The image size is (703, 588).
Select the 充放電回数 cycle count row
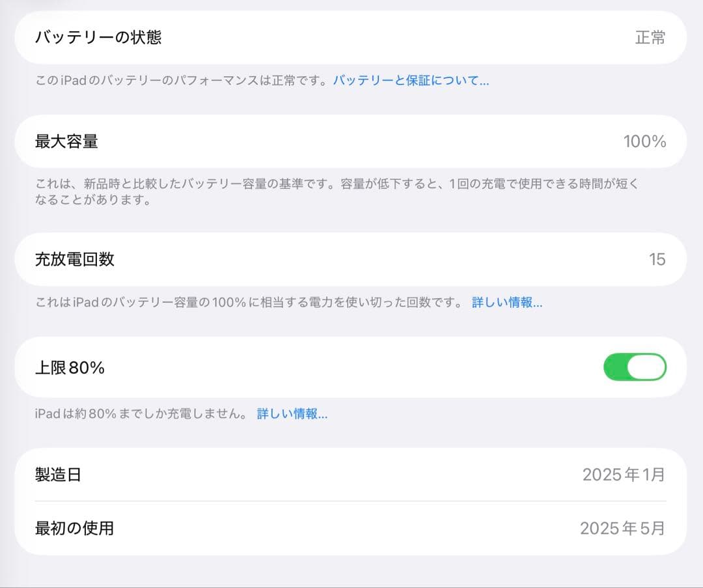pyautogui.click(x=351, y=259)
